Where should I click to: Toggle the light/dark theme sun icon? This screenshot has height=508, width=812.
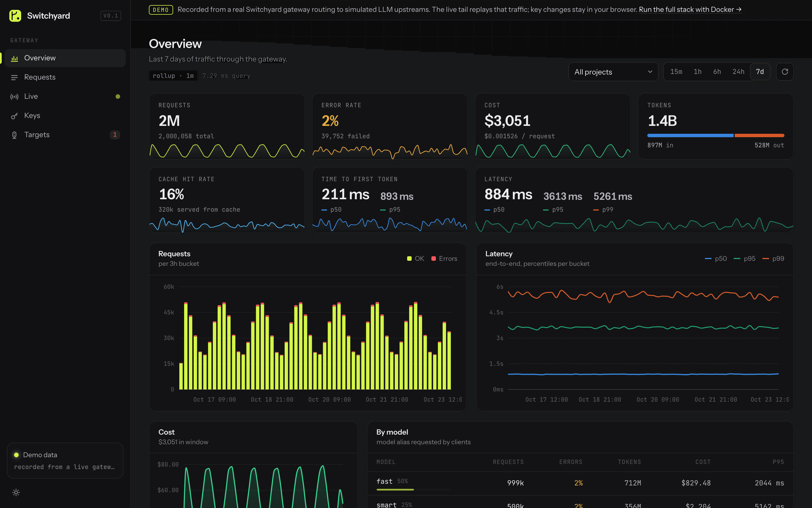[x=16, y=492]
